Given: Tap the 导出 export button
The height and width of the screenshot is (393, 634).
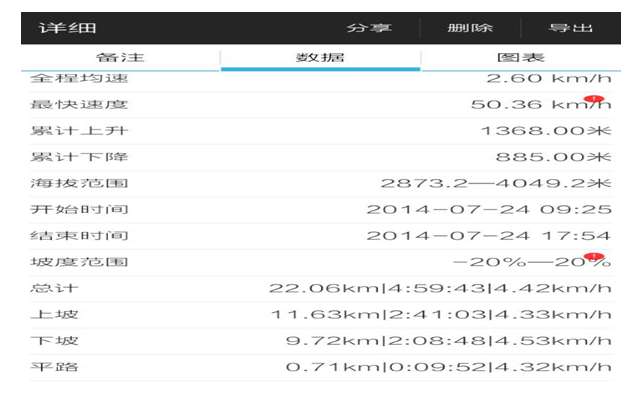Looking at the screenshot, I should [571, 28].
